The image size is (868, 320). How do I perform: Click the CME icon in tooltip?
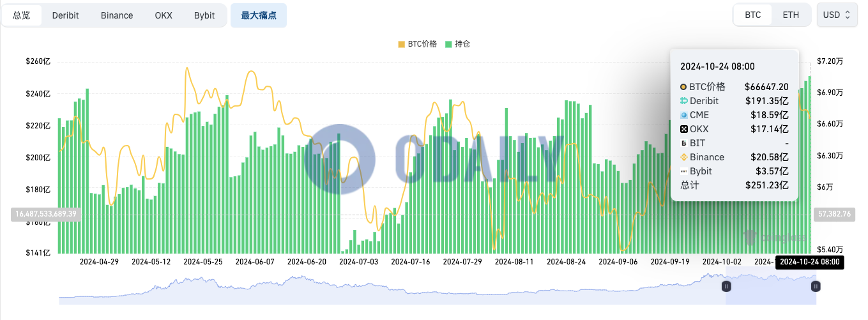[x=683, y=115]
